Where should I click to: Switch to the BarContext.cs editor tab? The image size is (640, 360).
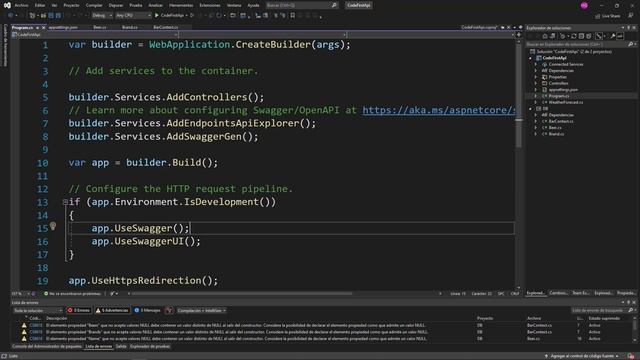pyautogui.click(x=165, y=27)
